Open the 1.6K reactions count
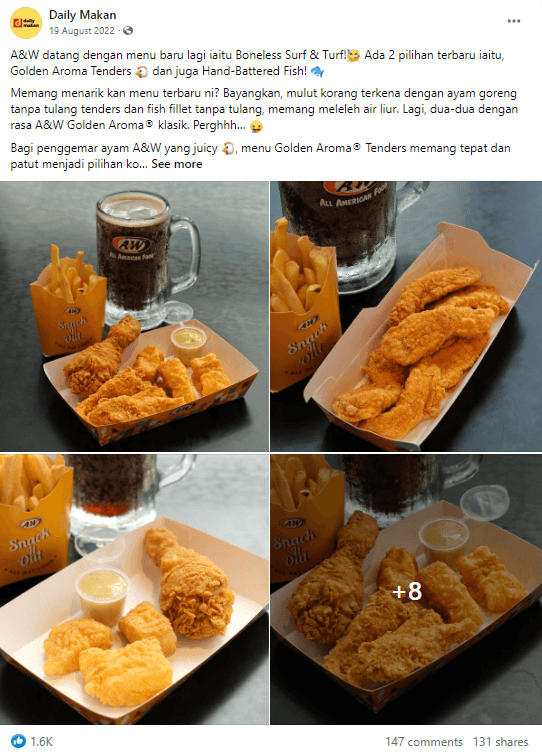The width and height of the screenshot is (542, 755). pyautogui.click(x=42, y=742)
